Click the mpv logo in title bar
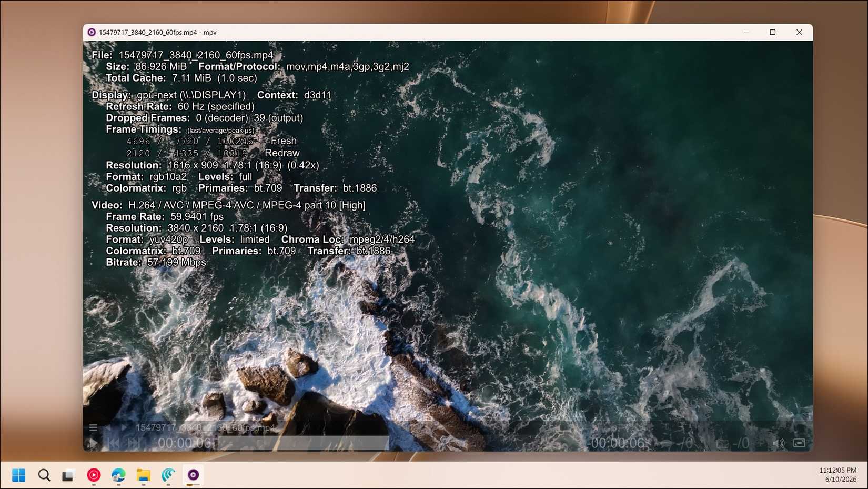Image resolution: width=868 pixels, height=489 pixels. click(92, 32)
